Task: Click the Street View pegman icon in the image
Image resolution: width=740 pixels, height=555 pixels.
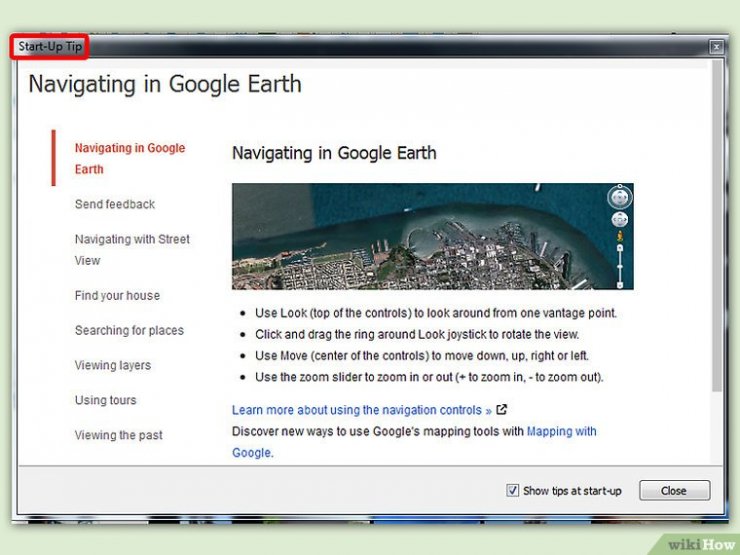Action: click(x=620, y=236)
